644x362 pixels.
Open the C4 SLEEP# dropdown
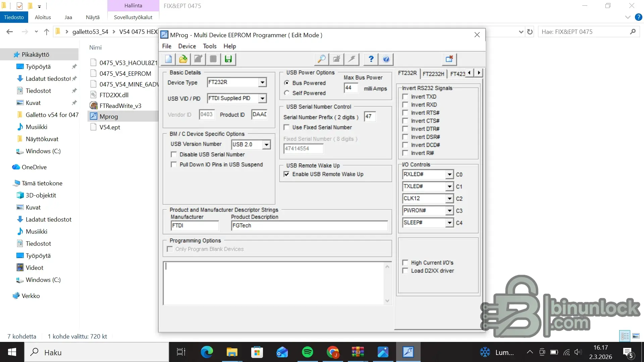(449, 223)
